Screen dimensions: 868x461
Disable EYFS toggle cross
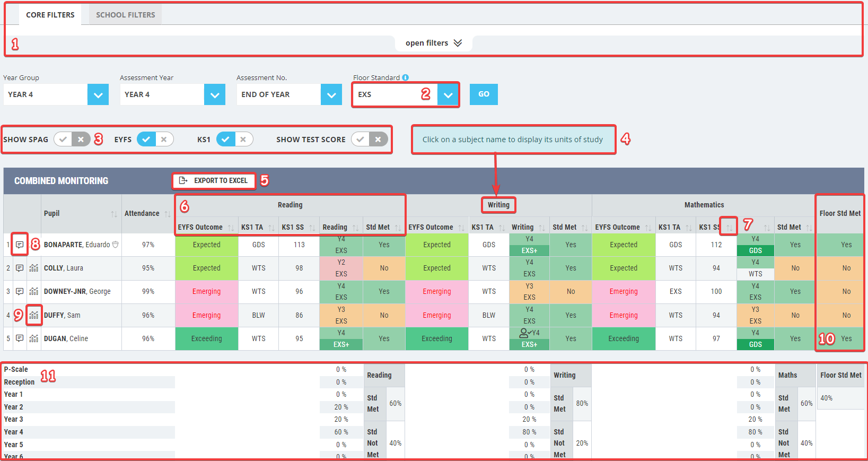point(164,140)
